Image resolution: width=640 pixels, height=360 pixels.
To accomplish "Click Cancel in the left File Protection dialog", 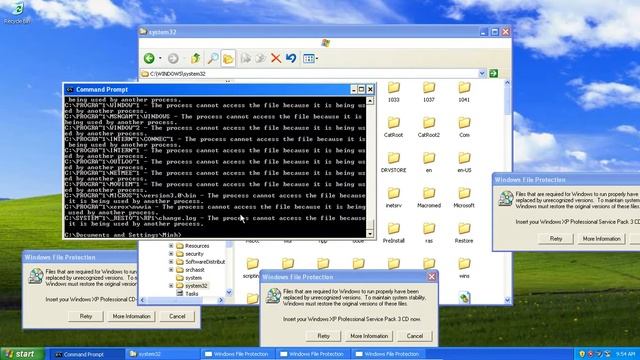I will [177, 316].
